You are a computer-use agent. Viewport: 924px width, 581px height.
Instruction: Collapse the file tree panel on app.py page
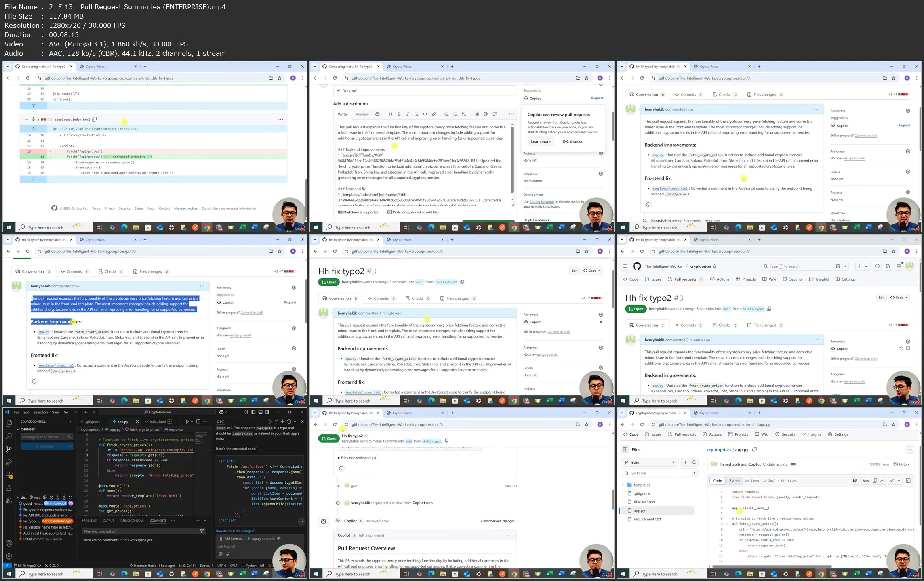click(x=625, y=449)
